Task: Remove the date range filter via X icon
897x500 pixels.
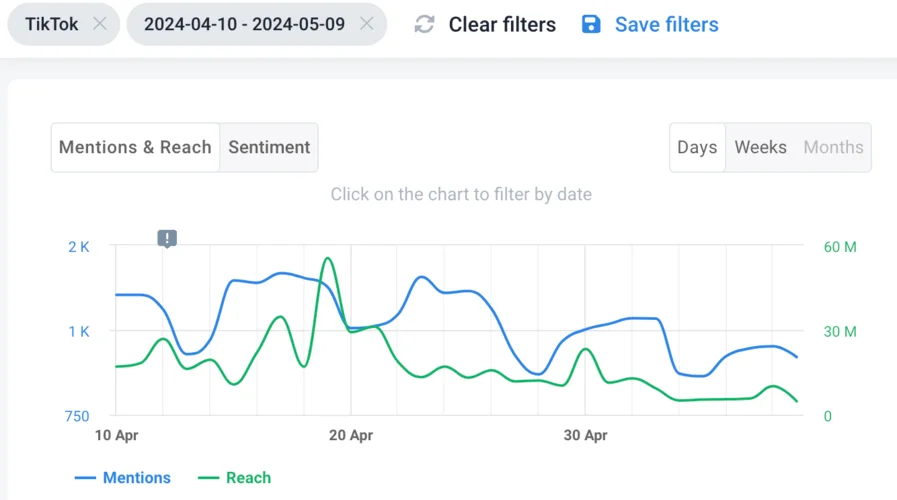Action: (x=367, y=24)
